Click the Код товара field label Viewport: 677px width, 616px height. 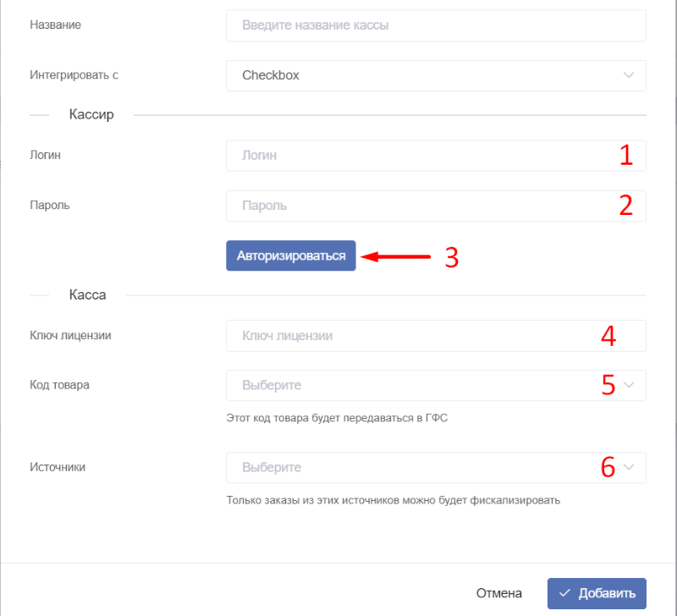point(59,385)
